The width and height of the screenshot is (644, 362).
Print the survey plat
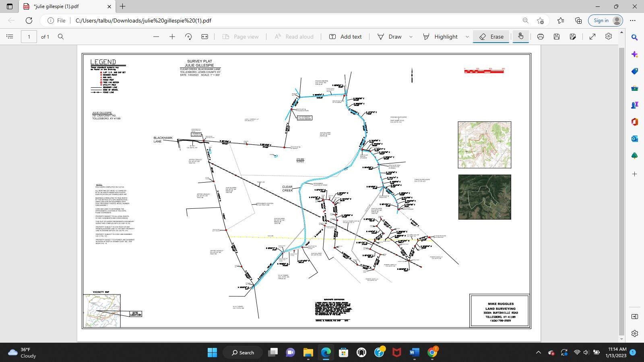(x=540, y=36)
